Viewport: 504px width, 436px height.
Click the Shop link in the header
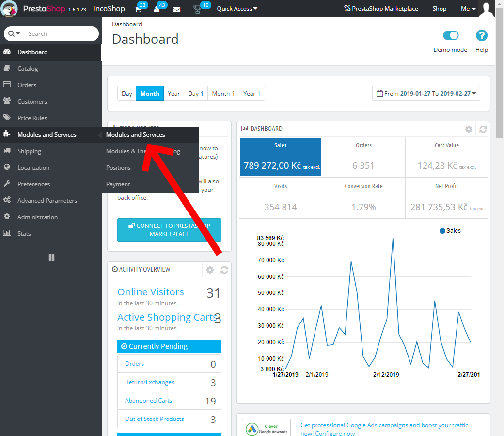pyautogui.click(x=439, y=9)
